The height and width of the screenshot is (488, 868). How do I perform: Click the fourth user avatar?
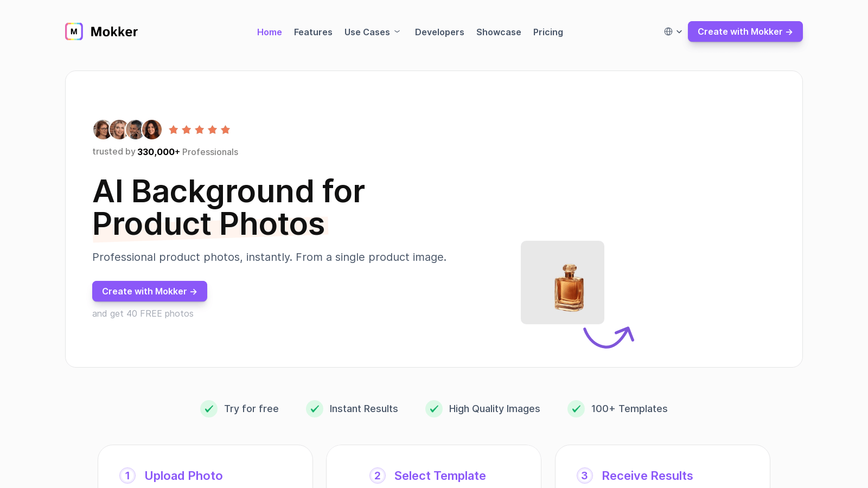click(152, 130)
